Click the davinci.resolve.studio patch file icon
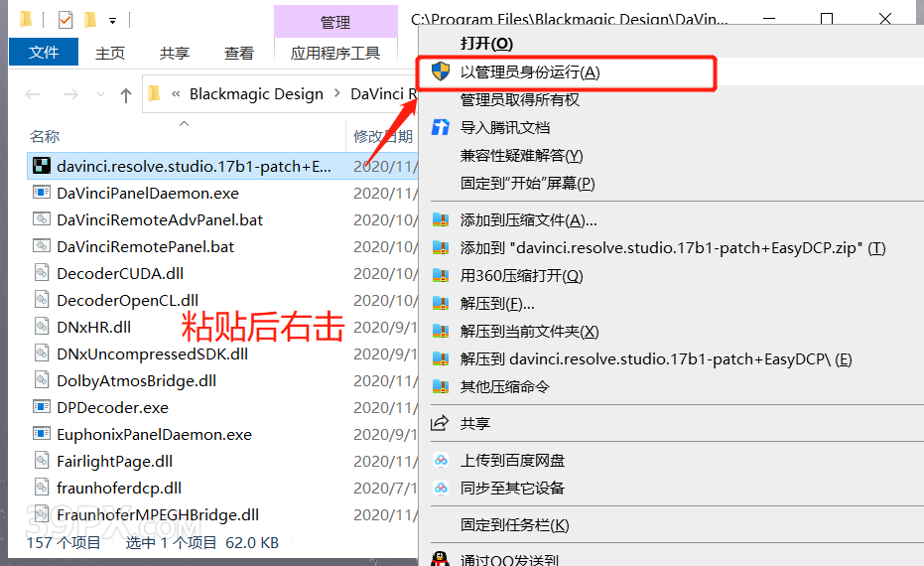The width and height of the screenshot is (924, 566). click(x=42, y=166)
